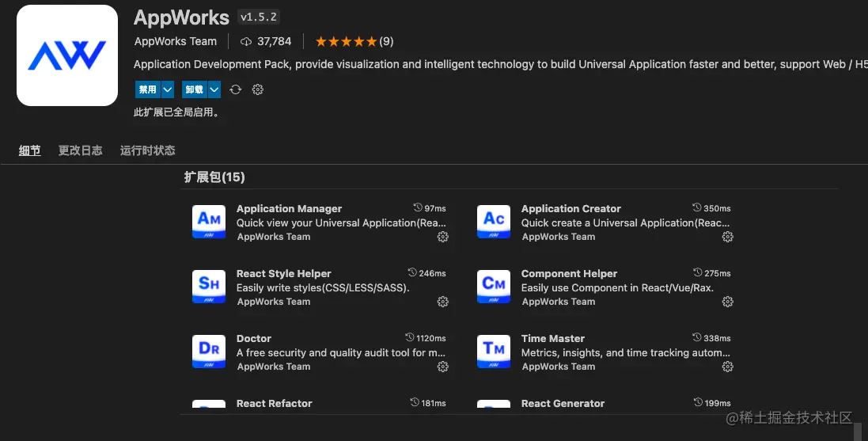Click Doctor 1120ms activation time

point(425,338)
